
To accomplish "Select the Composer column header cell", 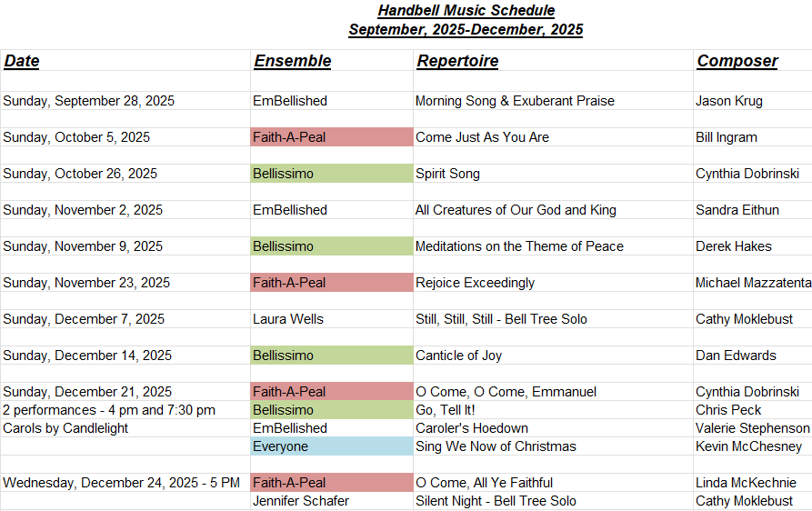I will (753, 61).
